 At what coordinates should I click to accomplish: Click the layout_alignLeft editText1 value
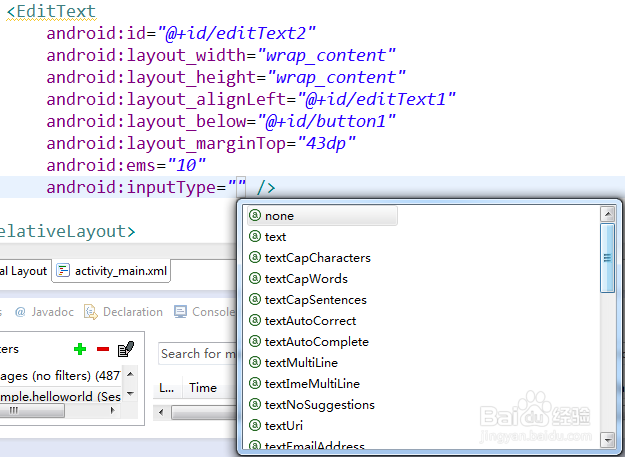(376, 99)
